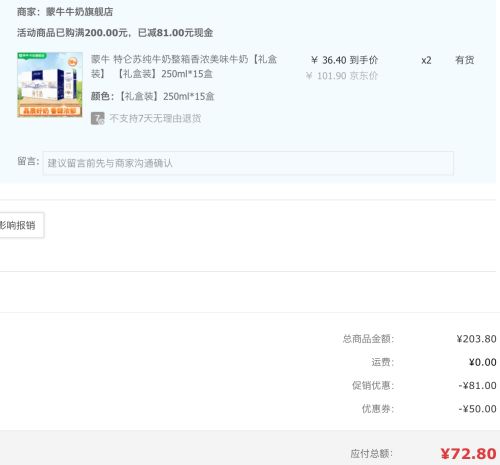This screenshot has height=465, width=500.
Task: Click the 不支持7天无理由退货 text
Action: [155, 118]
